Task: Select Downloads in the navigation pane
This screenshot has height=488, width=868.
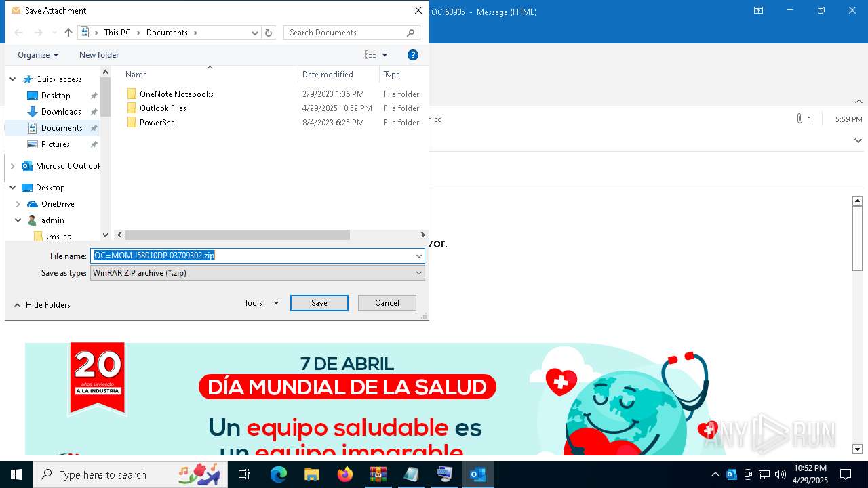Action: (61, 112)
